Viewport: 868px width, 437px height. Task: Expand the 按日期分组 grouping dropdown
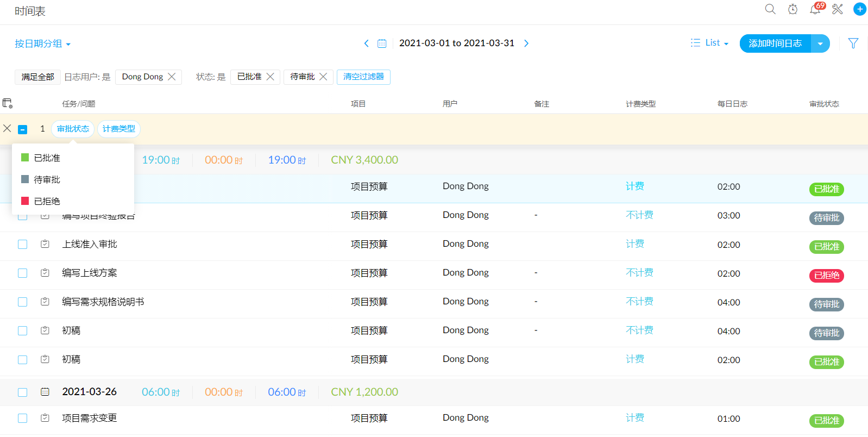tap(42, 44)
